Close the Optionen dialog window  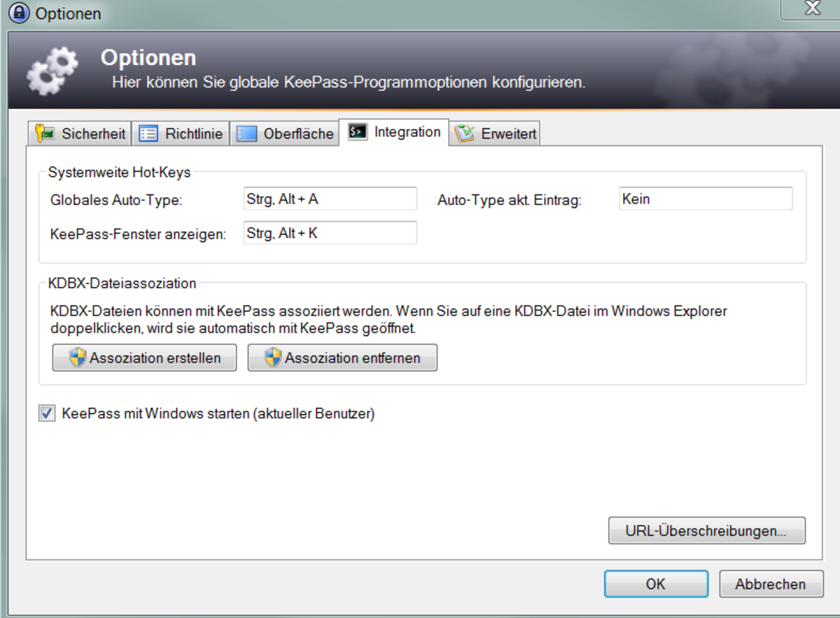click(812, 8)
